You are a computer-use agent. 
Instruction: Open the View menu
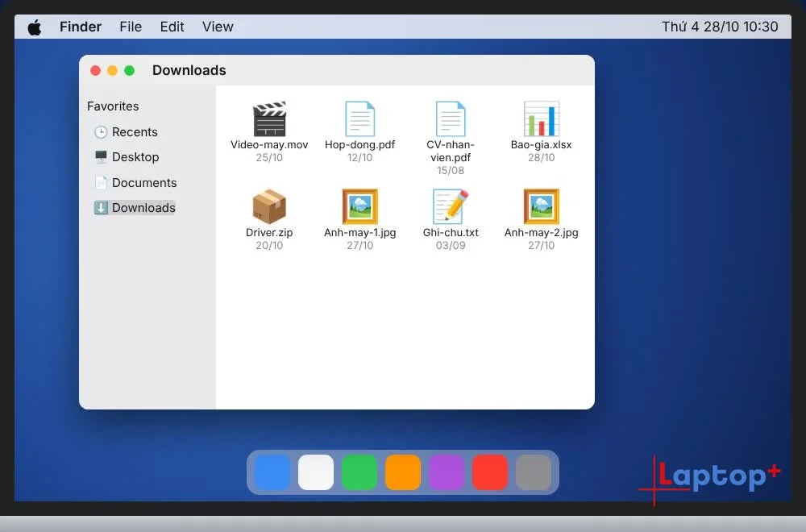click(218, 27)
